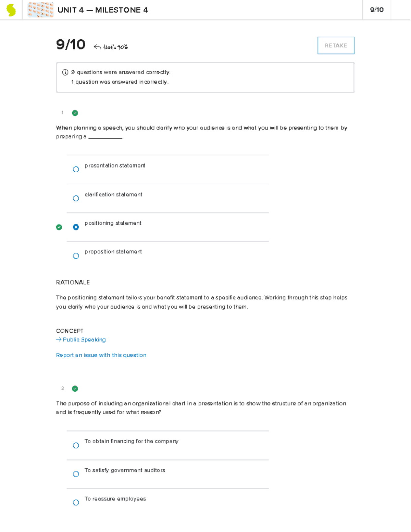Click the correct-answer checkmark next to positioning statement
This screenshot has height=532, width=411.
click(x=59, y=227)
